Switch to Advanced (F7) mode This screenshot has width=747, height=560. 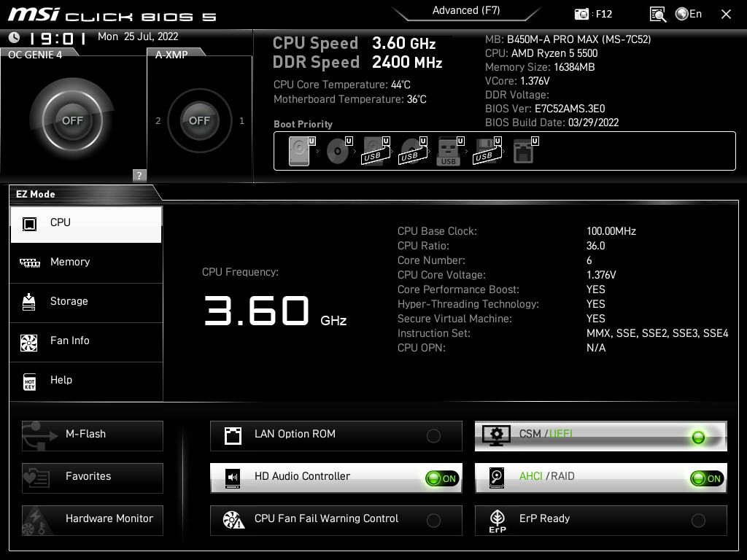tap(466, 10)
